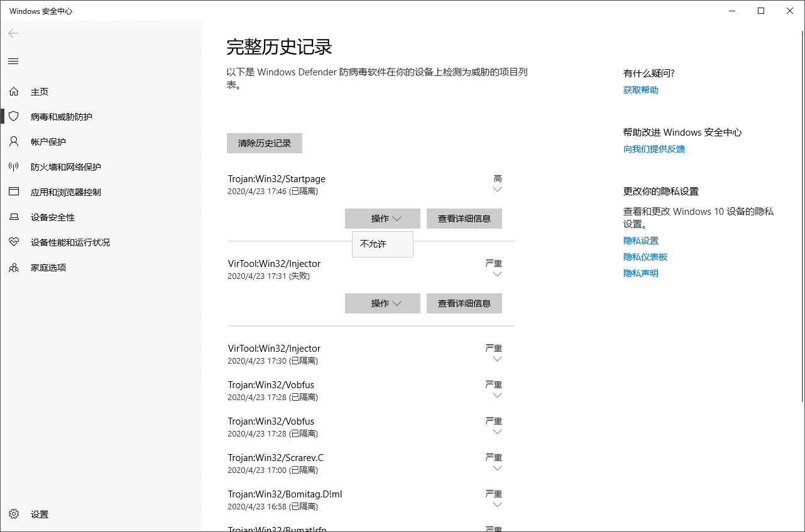View details for failed VirTool:Win32/Injector

point(464,303)
